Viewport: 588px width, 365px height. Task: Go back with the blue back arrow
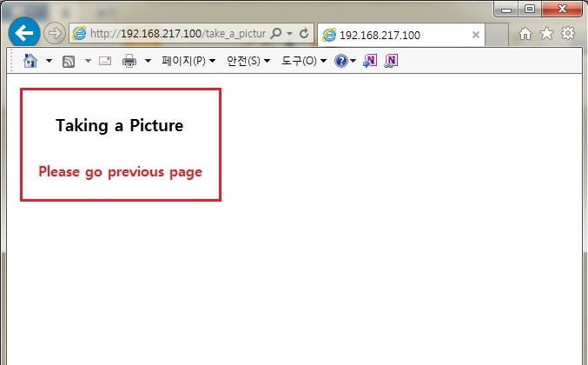(x=24, y=33)
